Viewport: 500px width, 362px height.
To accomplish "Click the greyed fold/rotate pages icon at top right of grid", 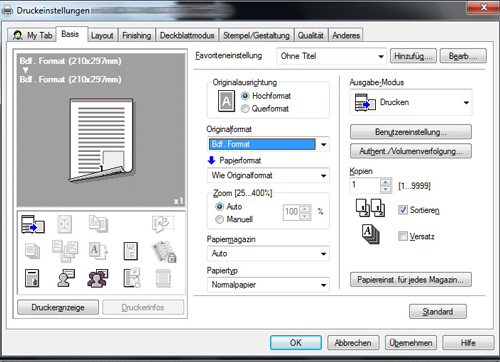I will coord(163,224).
